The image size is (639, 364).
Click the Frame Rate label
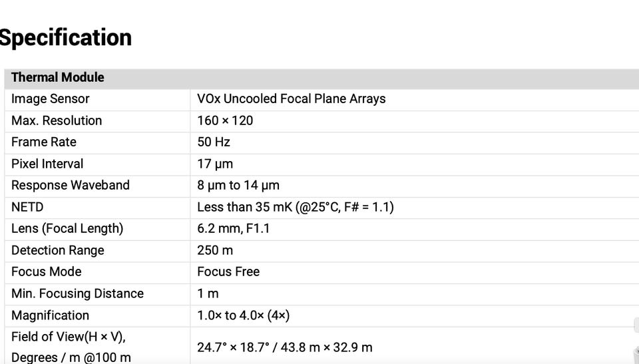44,142
